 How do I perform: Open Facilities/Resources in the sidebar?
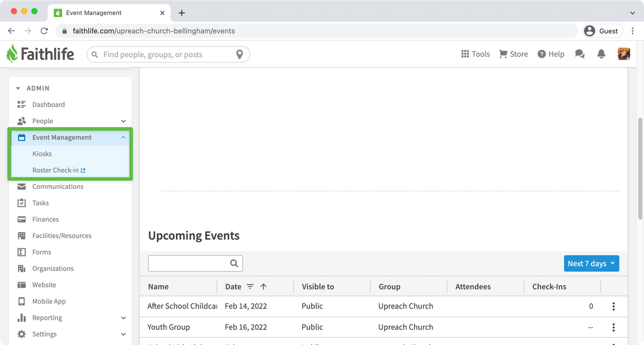(62, 236)
